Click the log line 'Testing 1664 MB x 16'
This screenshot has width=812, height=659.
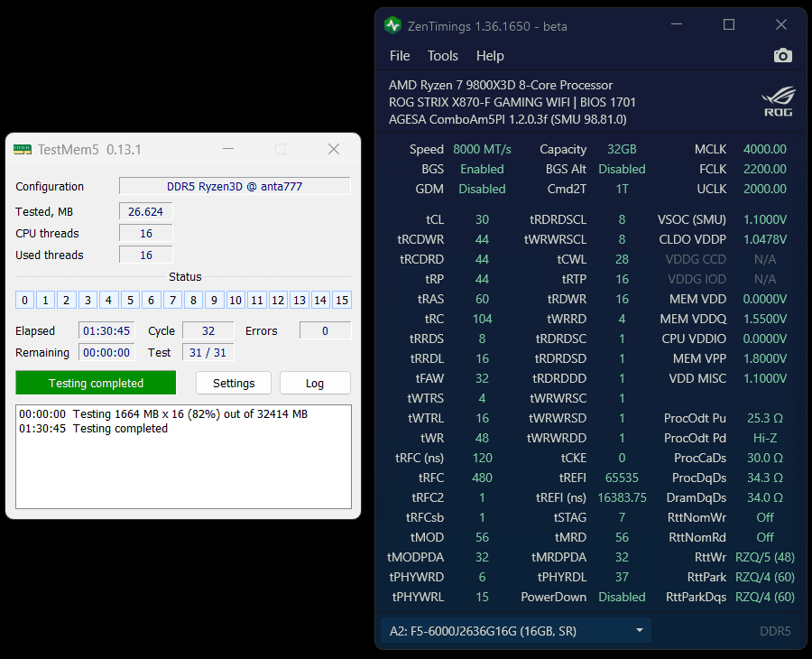coord(163,413)
